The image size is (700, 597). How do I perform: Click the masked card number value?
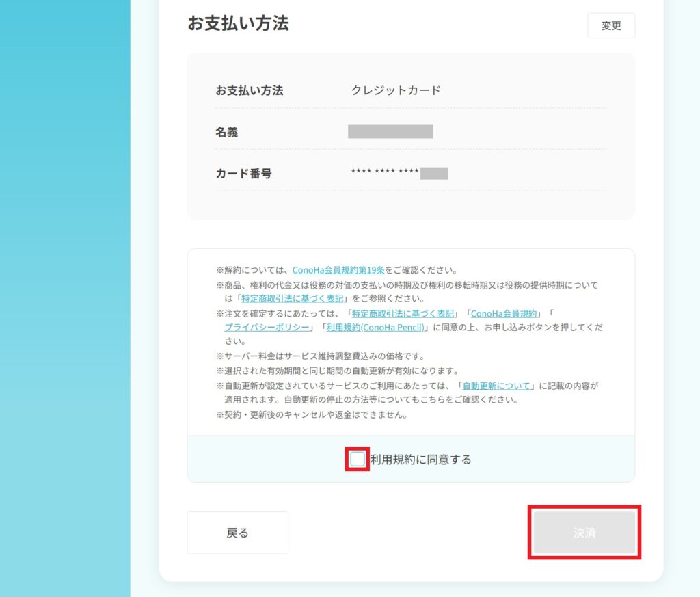point(399,173)
